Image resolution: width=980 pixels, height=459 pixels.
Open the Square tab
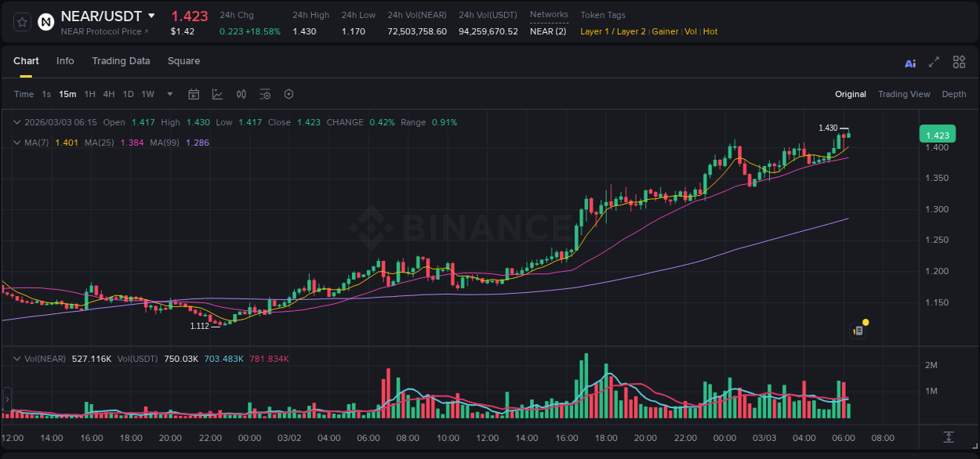tap(183, 61)
